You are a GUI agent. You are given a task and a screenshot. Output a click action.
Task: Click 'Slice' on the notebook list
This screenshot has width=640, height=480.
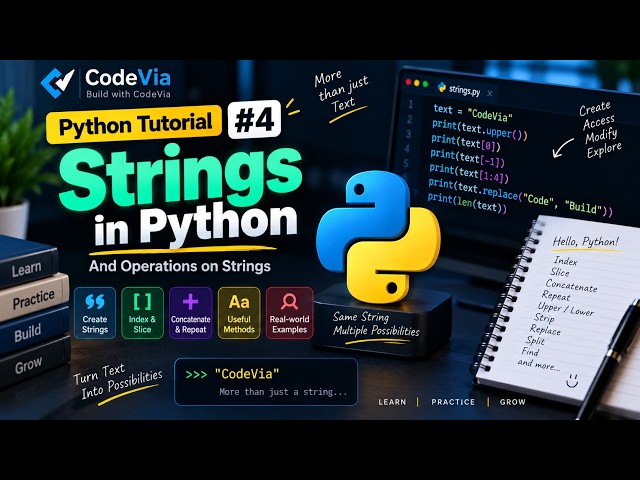560,272
